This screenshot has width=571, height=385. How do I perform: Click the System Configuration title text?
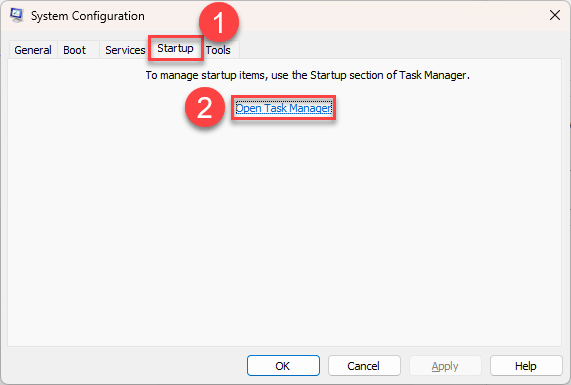[88, 16]
